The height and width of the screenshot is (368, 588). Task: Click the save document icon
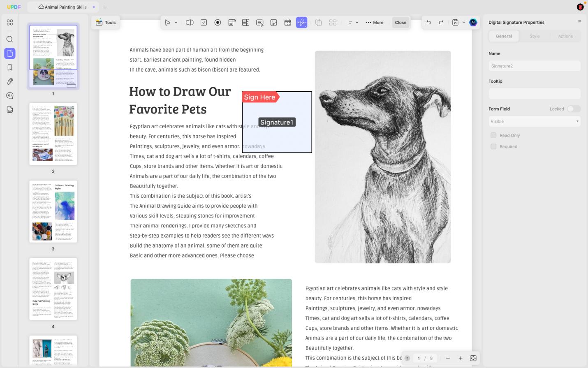pyautogui.click(x=455, y=23)
